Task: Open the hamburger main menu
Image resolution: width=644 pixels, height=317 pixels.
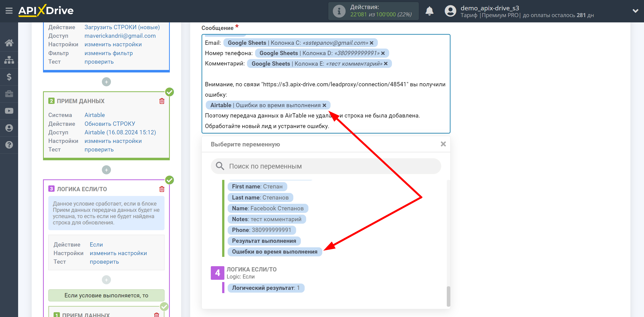Action: pos(9,11)
